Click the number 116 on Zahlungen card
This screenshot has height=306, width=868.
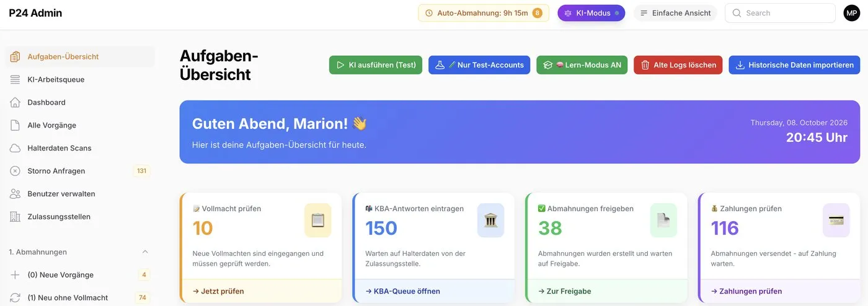pos(725,228)
